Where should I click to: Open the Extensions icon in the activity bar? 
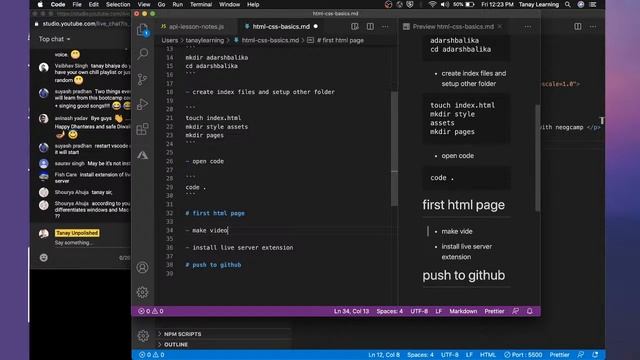[x=142, y=129]
